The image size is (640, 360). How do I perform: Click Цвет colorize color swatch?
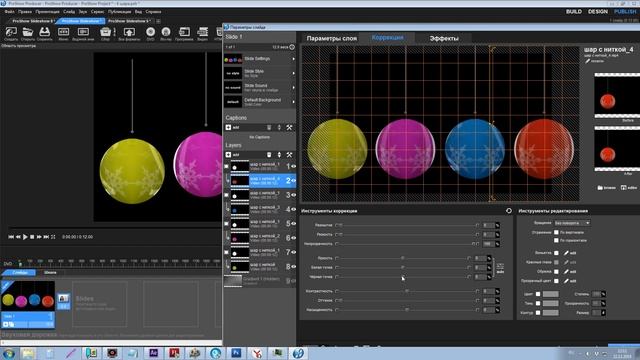pos(550,294)
